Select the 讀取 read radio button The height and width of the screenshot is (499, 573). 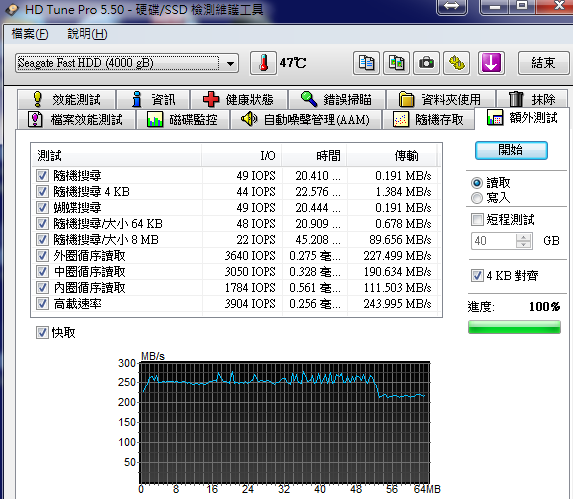[477, 183]
